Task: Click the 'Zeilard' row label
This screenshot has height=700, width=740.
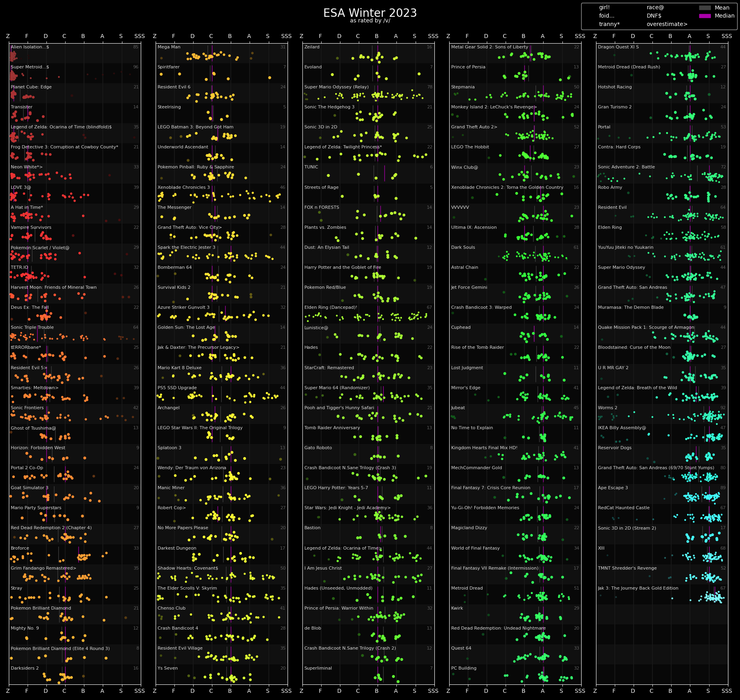Action: (x=312, y=47)
